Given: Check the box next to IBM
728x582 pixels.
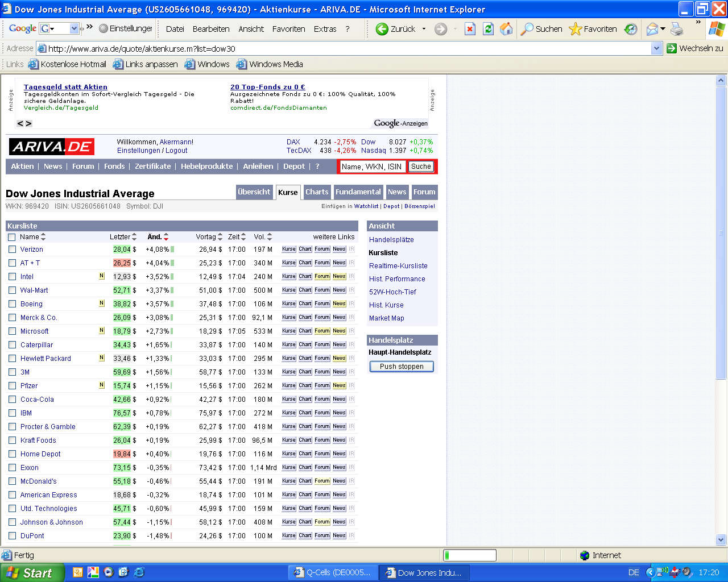Looking at the screenshot, I should [12, 413].
